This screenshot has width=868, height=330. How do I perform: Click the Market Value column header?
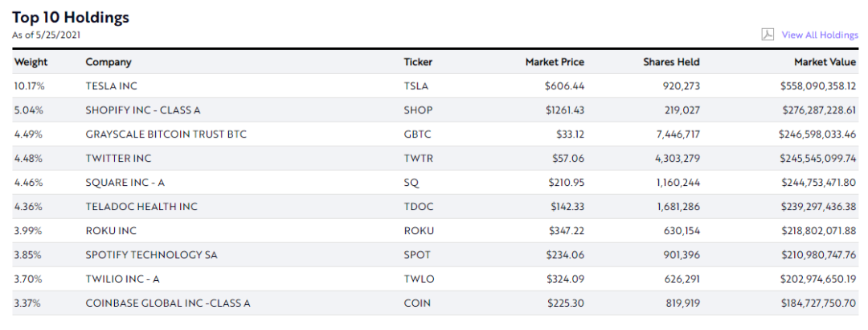pos(825,62)
